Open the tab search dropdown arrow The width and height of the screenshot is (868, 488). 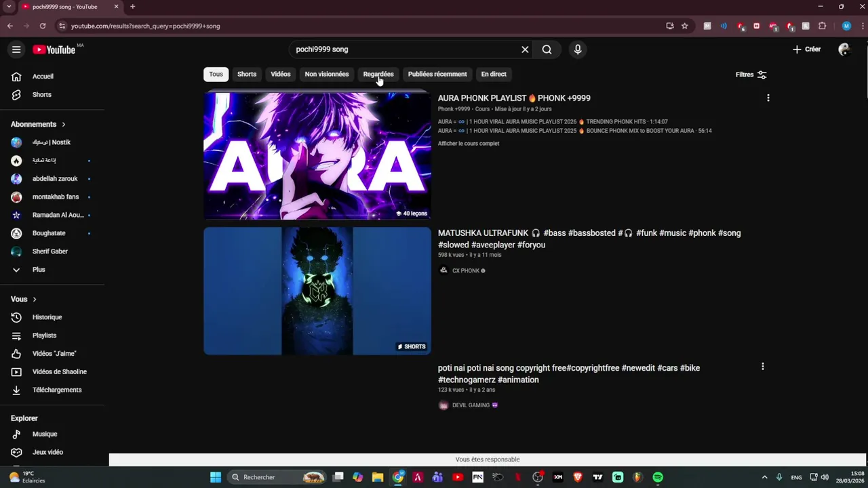(9, 7)
